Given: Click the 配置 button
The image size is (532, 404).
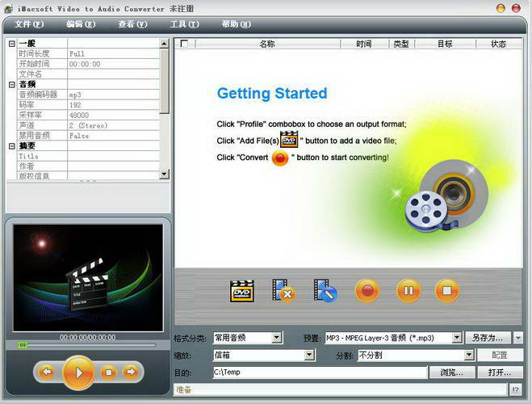Looking at the screenshot, I should (500, 355).
